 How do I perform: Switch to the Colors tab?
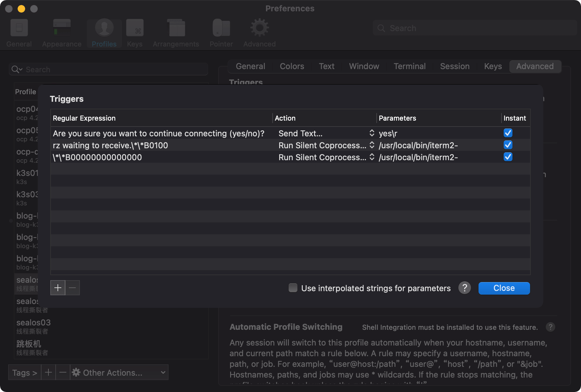(291, 66)
